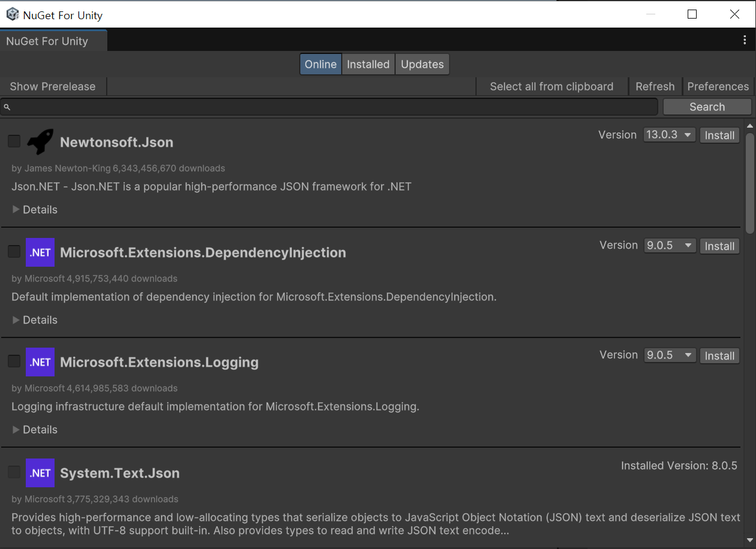Toggle the Show Prerelease option
This screenshot has width=756, height=549.
click(x=53, y=86)
